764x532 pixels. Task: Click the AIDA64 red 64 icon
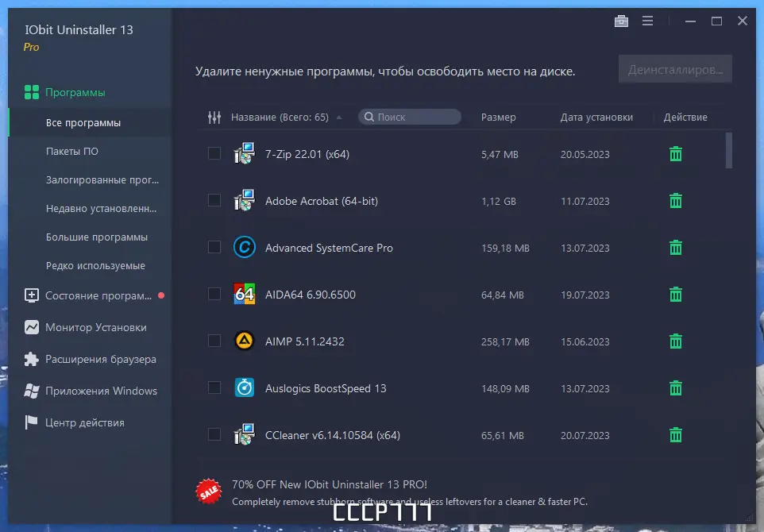click(x=244, y=294)
